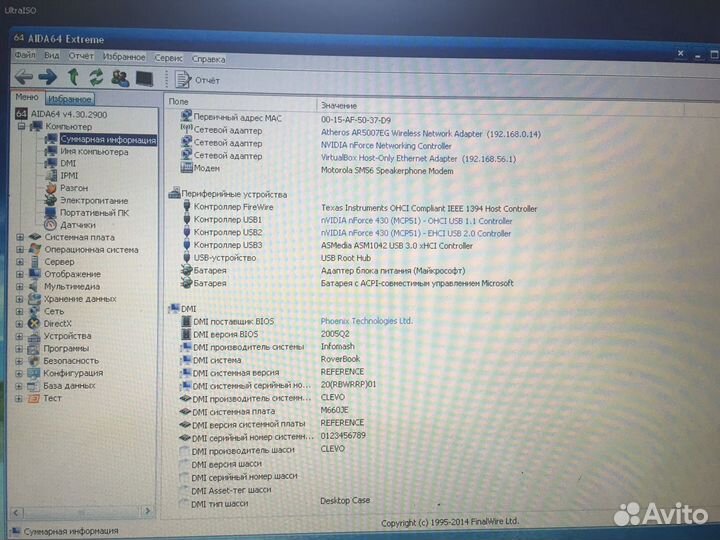Select the Электропитание tree item

[x=93, y=200]
